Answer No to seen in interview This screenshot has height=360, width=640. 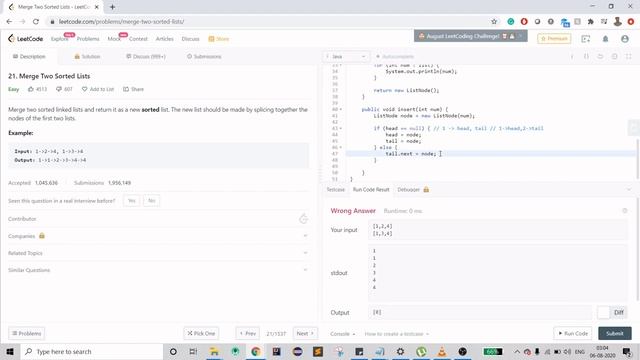coord(151,200)
